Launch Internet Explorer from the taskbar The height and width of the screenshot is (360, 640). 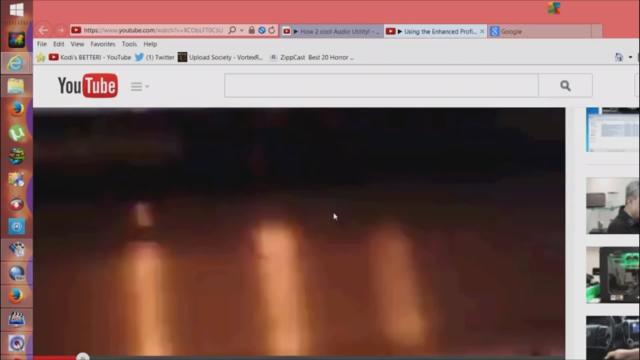[x=16, y=63]
